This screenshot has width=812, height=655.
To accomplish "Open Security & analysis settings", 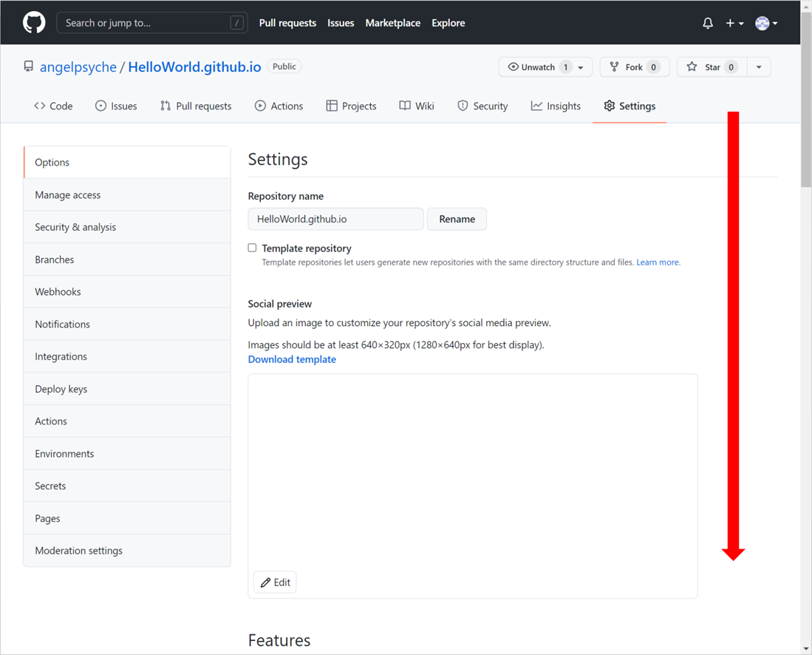I will click(127, 227).
